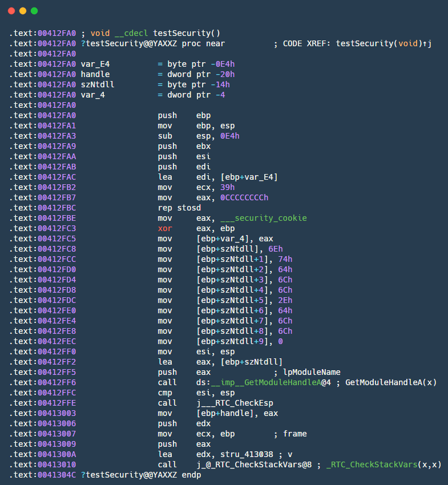The image size is (448, 485).
Task: Click the [ebp+szNtdll+3] operand
Action: 232,280
